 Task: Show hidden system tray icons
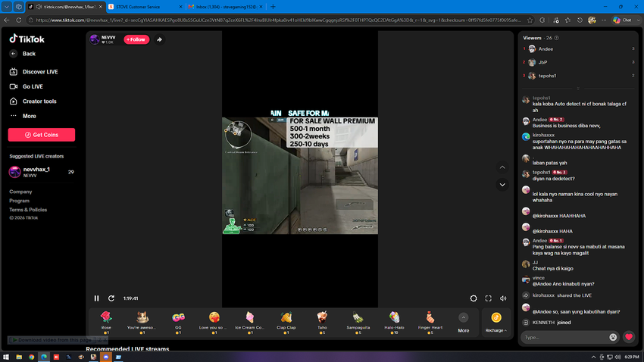(x=593, y=357)
